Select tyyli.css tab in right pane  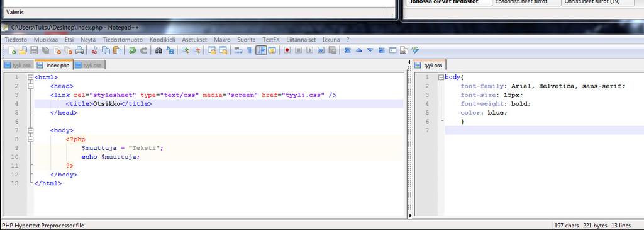click(x=430, y=65)
